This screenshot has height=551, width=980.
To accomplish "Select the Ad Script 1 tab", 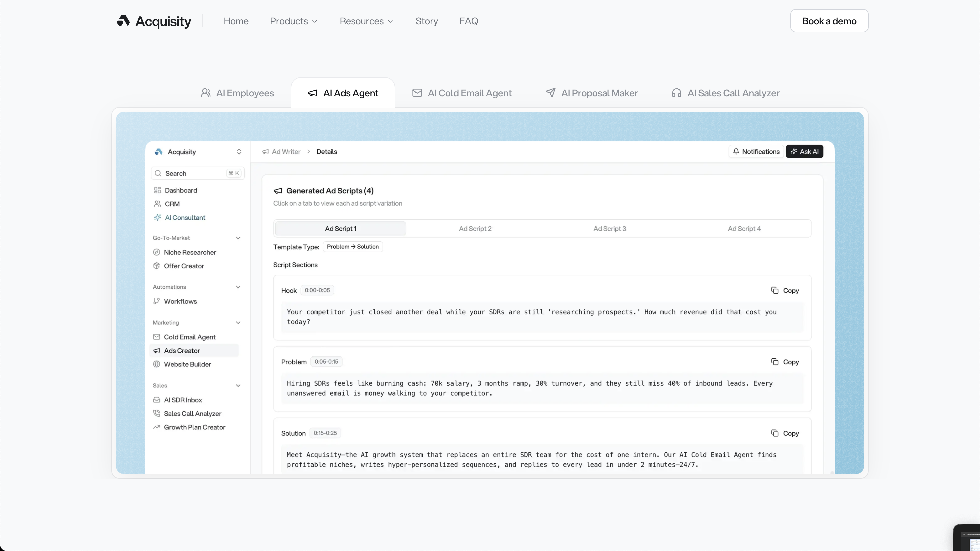I will tap(340, 228).
